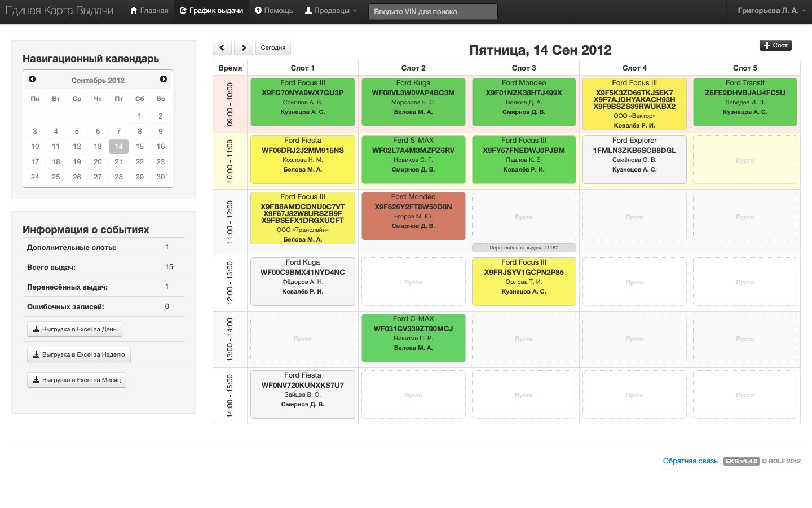
Task: Open the Ford Transit card for Лебедев И. П.
Action: [745, 102]
